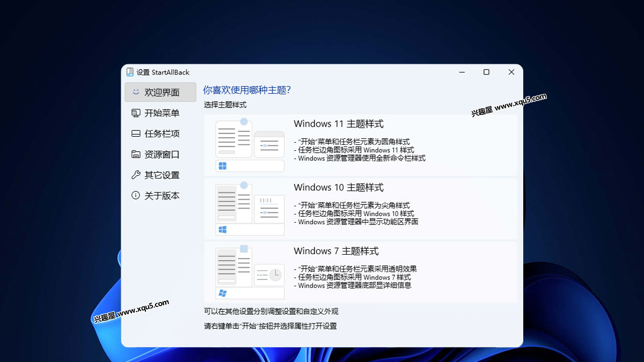Click the heading 你喜欢使用哪种主题?
The height and width of the screenshot is (362, 644).
pyautogui.click(x=247, y=90)
